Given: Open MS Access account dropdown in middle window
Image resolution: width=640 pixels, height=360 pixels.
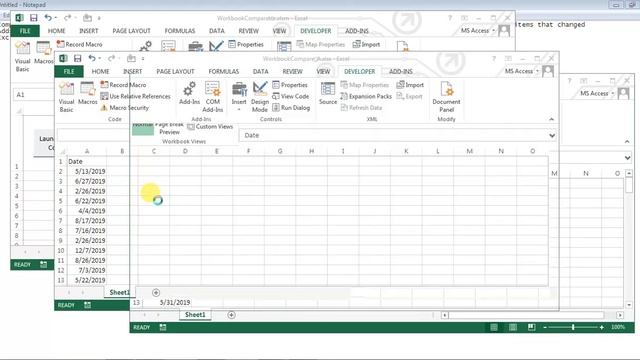Looking at the screenshot, I should click(522, 71).
